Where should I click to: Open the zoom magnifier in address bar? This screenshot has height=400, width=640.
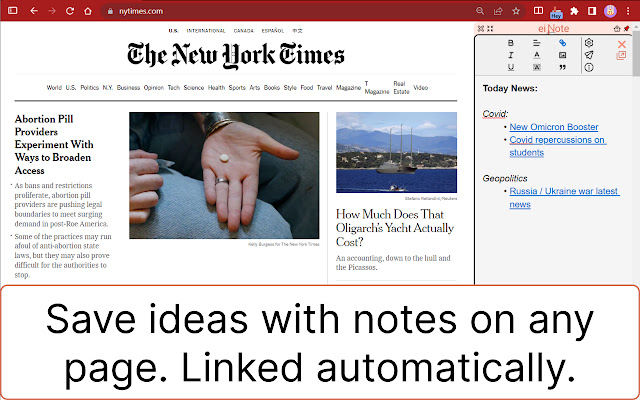[480, 11]
